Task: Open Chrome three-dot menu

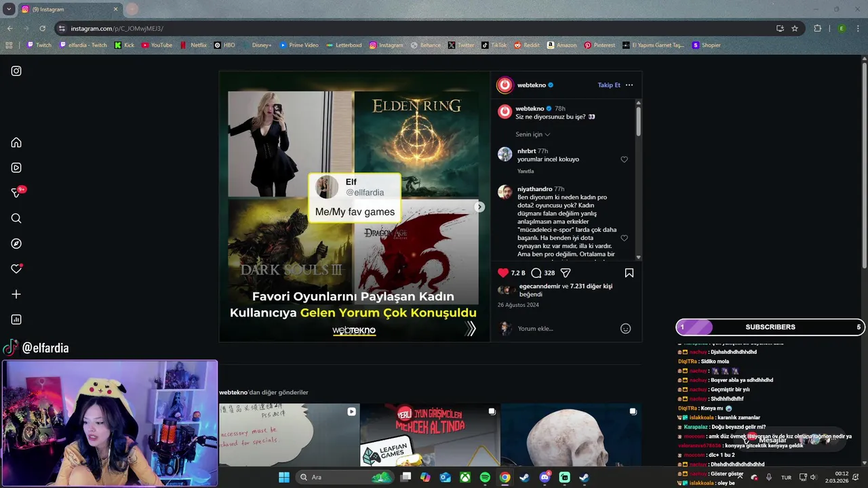Action: pyautogui.click(x=858, y=28)
